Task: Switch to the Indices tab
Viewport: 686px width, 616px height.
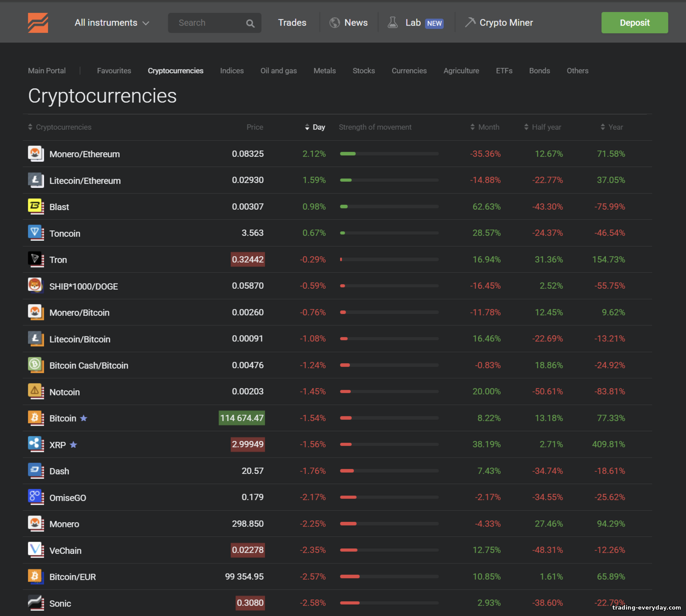Action: coord(232,71)
